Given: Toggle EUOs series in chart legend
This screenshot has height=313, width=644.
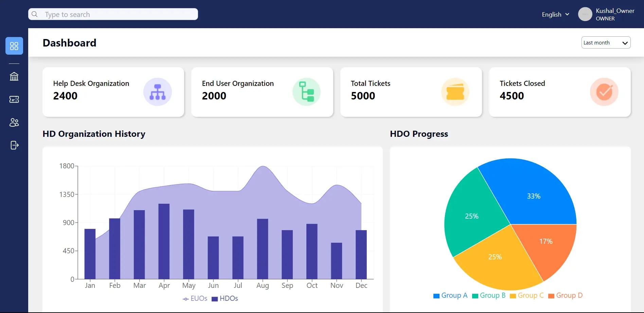Looking at the screenshot, I should click(x=195, y=299).
